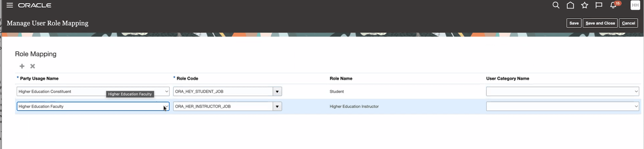The width and height of the screenshot is (644, 149).
Task: Click the Oracle logo
Action: click(35, 5)
